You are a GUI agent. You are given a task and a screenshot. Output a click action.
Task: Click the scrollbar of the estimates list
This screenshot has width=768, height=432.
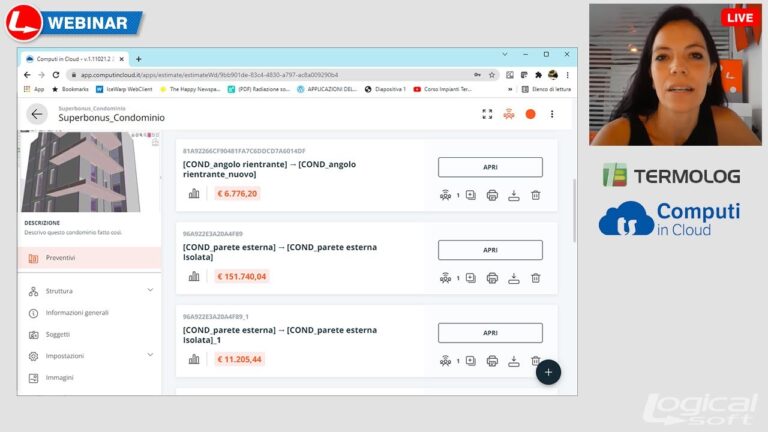(x=575, y=211)
